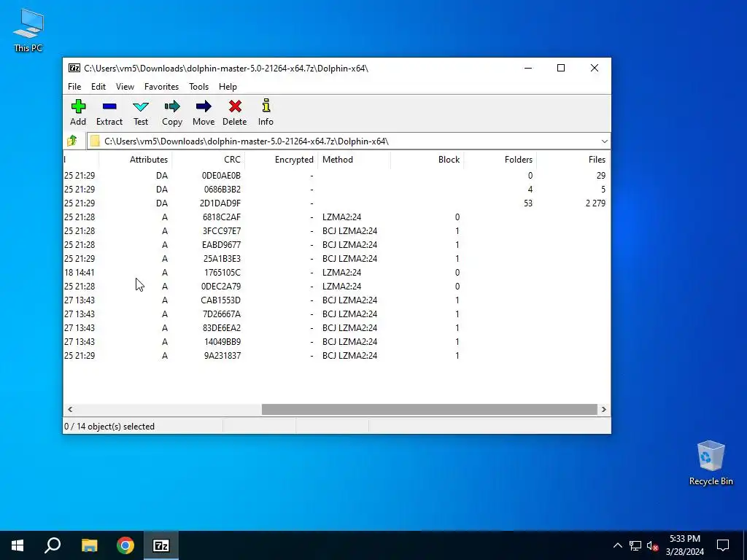The image size is (747, 560).
Task: Sort by the Block column header
Action: [x=427, y=160]
